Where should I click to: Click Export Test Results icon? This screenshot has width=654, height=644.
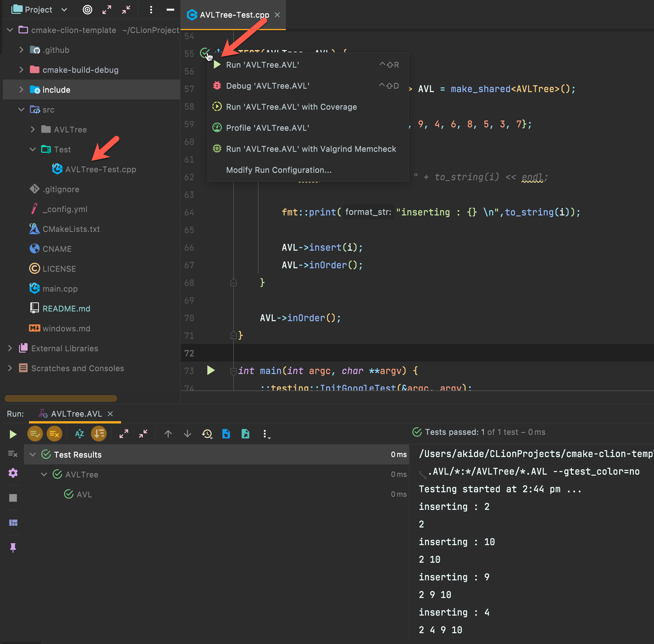245,434
